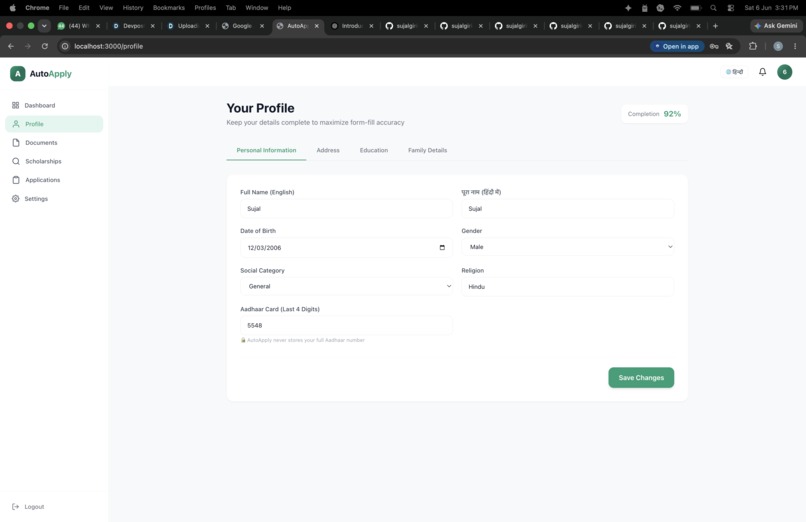The image size is (806, 522).
Task: Open a new browser tab
Action: (715, 26)
